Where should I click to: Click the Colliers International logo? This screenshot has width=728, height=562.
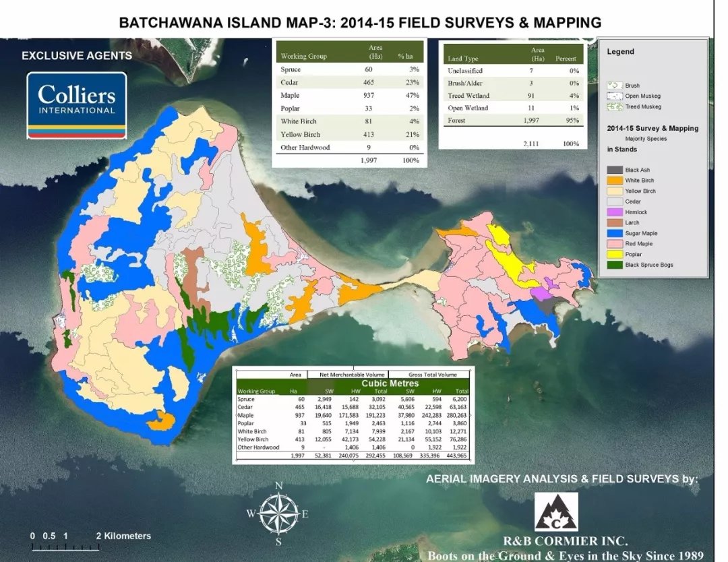click(77, 105)
